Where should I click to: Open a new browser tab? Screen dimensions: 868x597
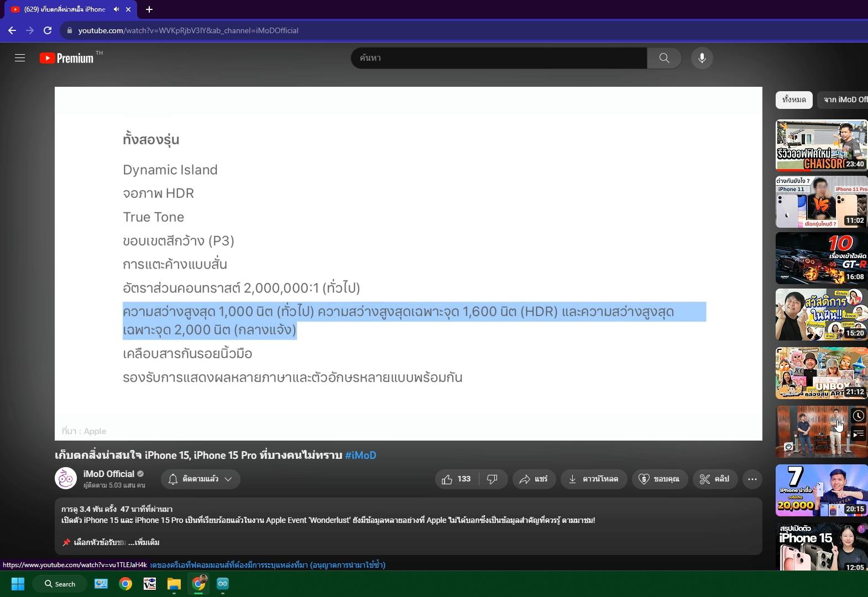coord(149,9)
